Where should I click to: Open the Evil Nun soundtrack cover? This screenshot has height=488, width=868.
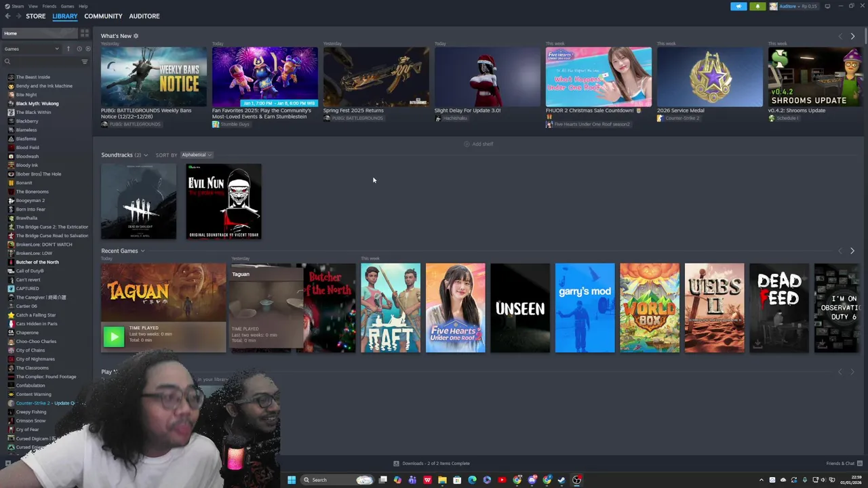[x=224, y=201]
